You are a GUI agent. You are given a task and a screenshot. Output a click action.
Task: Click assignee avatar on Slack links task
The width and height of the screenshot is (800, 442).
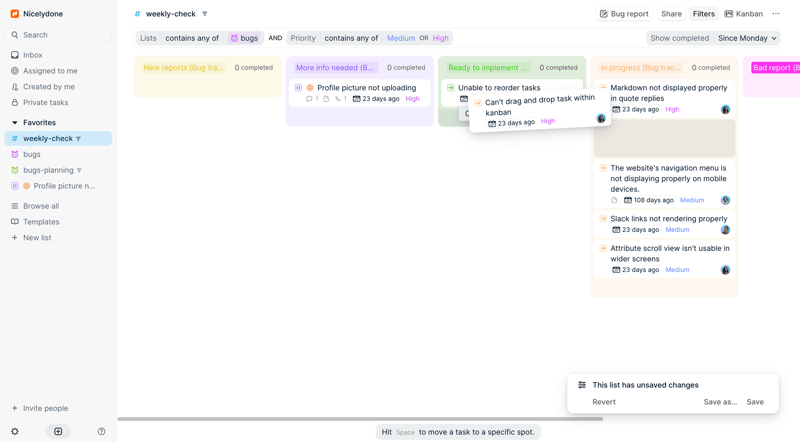click(725, 230)
